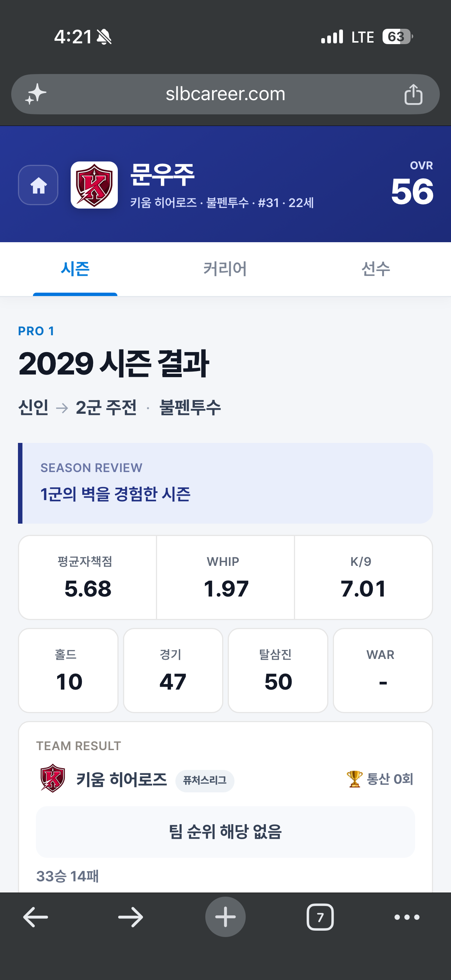The image size is (451, 980).
Task: Open a new tab with the plus button
Action: (225, 917)
